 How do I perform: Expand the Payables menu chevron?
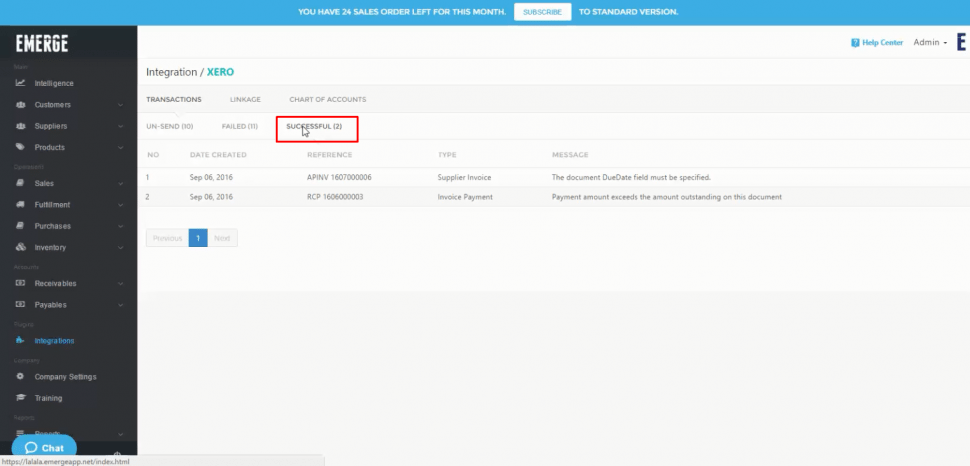click(x=120, y=304)
